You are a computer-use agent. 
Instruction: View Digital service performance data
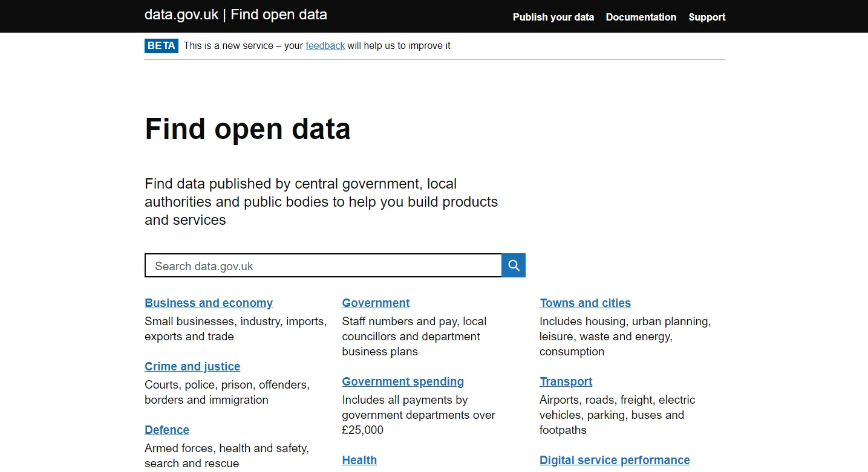tap(615, 460)
